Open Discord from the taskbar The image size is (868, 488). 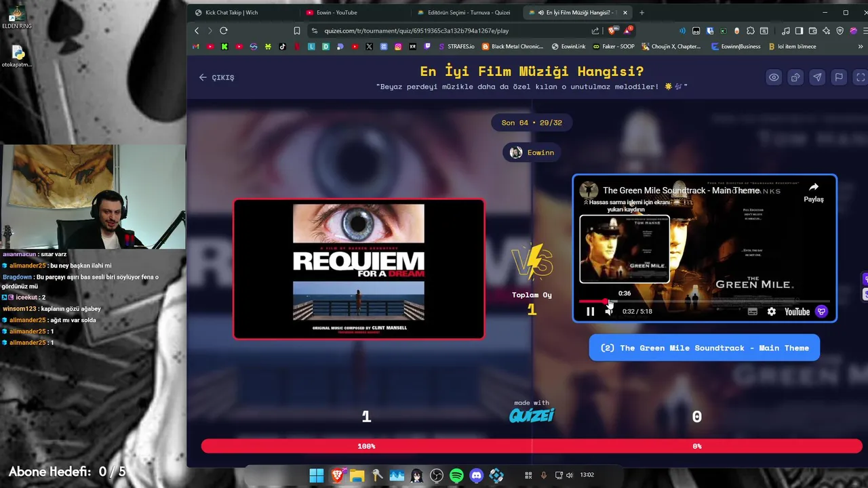[x=477, y=476]
